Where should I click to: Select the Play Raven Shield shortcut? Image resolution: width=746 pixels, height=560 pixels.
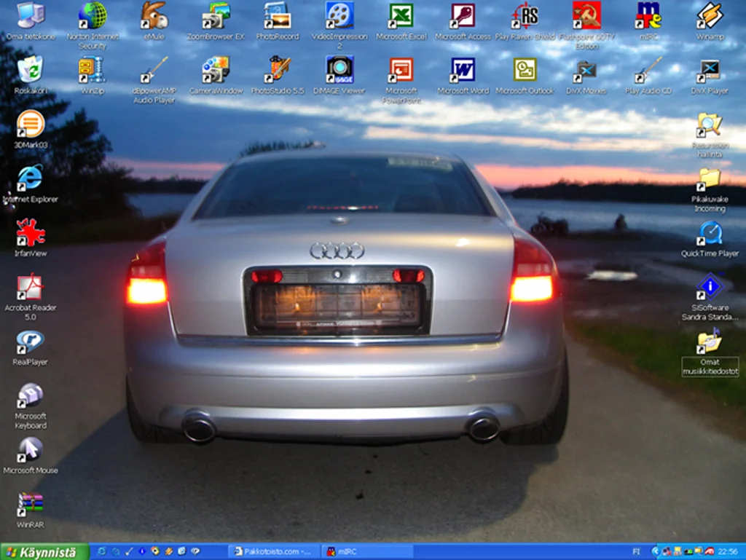(x=525, y=16)
